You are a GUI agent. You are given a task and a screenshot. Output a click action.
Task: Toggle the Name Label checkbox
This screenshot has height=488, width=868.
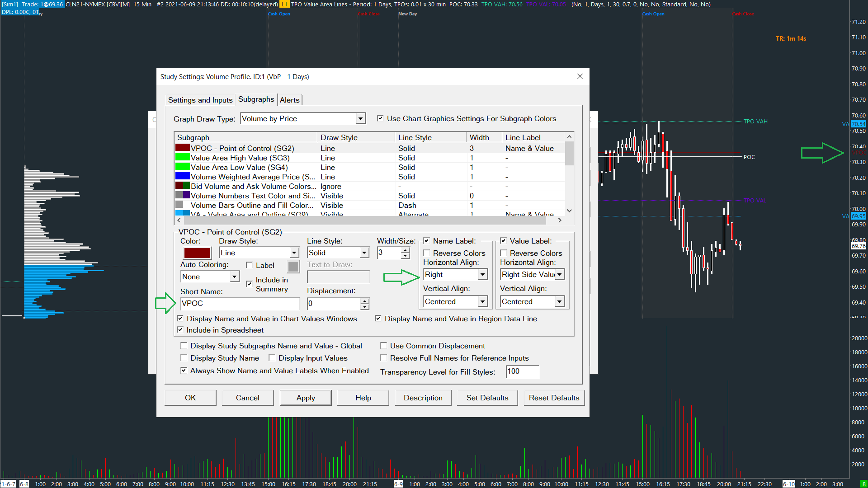[426, 241]
